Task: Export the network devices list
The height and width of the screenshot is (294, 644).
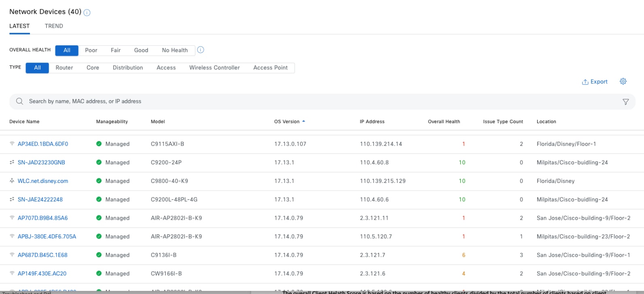Action: tap(595, 82)
